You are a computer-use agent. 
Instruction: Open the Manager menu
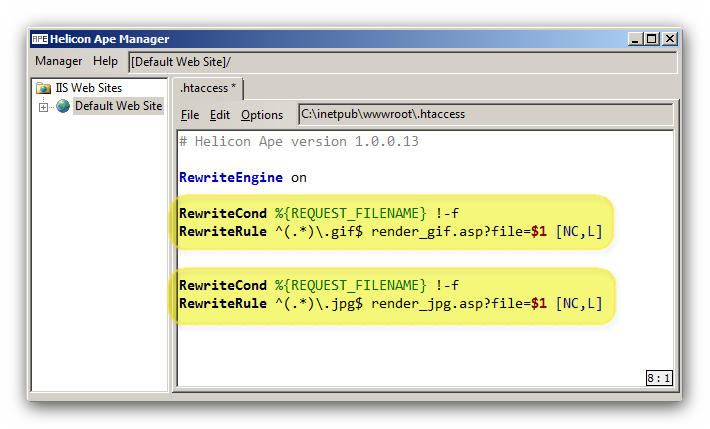[x=58, y=61]
